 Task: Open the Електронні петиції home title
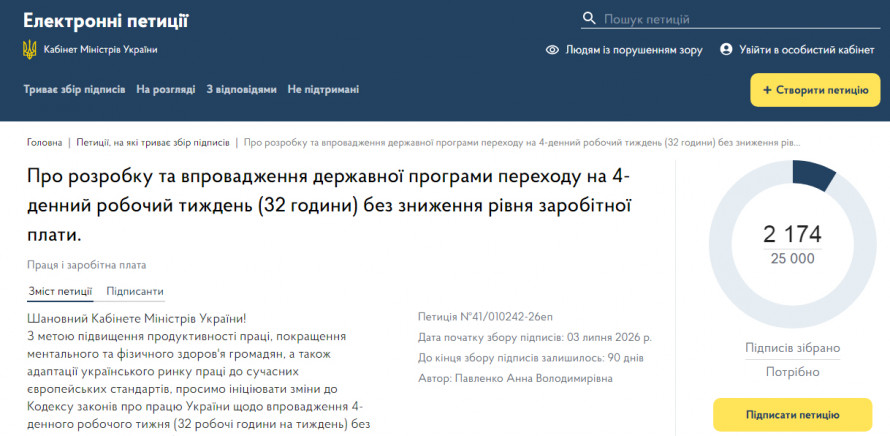coord(106,21)
